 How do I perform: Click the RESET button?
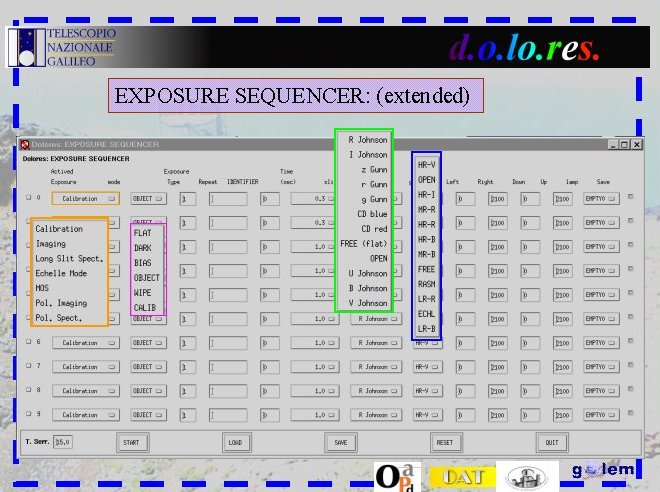pyautogui.click(x=446, y=441)
